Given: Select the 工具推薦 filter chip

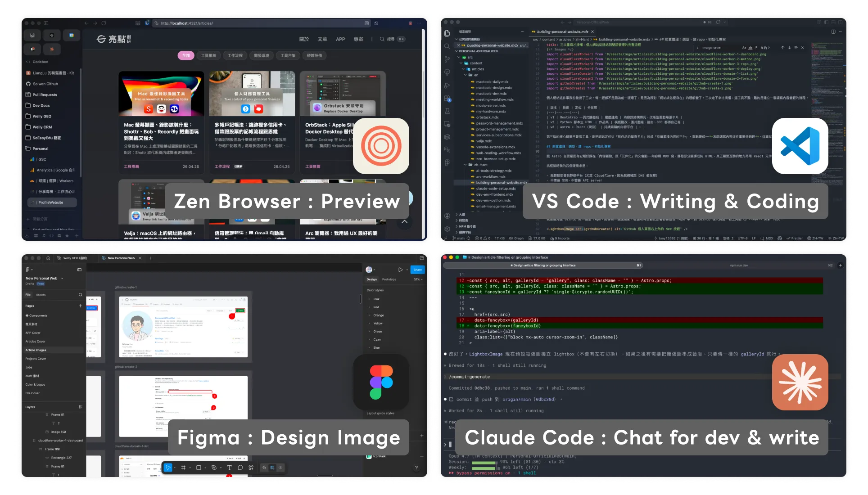Looking at the screenshot, I should (x=208, y=55).
